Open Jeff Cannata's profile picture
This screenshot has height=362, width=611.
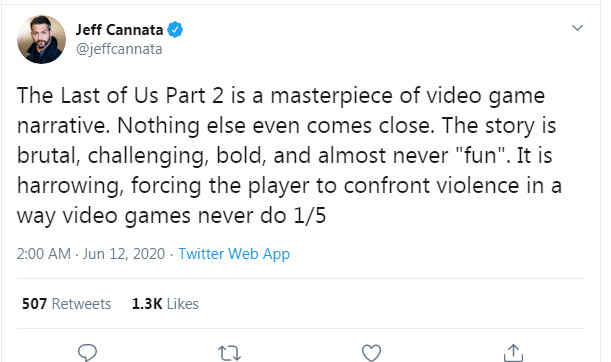[41, 39]
